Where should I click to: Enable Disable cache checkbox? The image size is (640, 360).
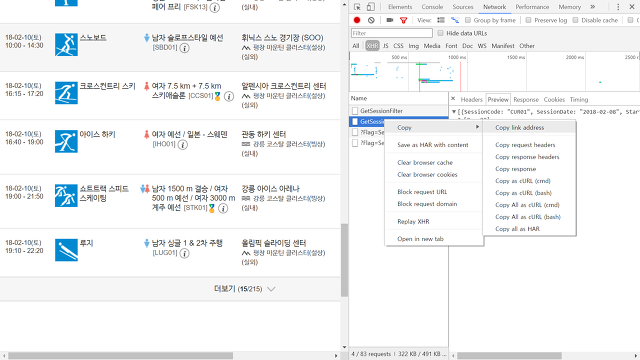pos(575,20)
